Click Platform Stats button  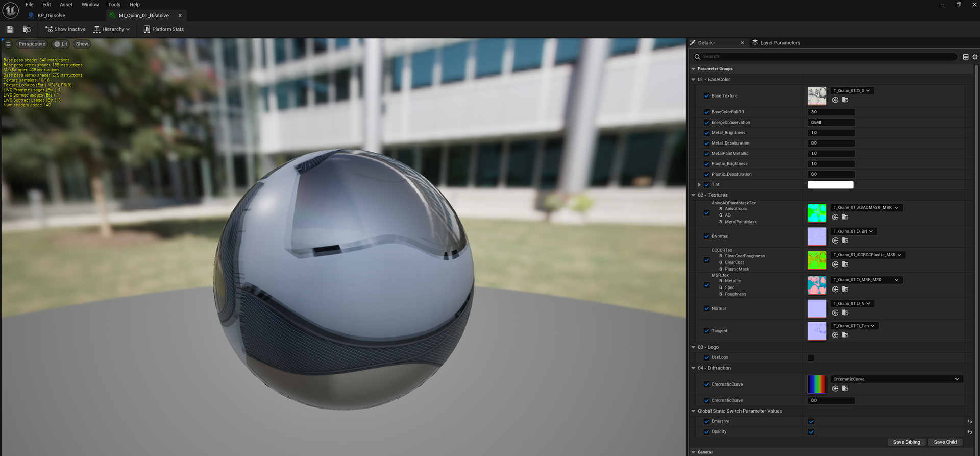point(163,29)
